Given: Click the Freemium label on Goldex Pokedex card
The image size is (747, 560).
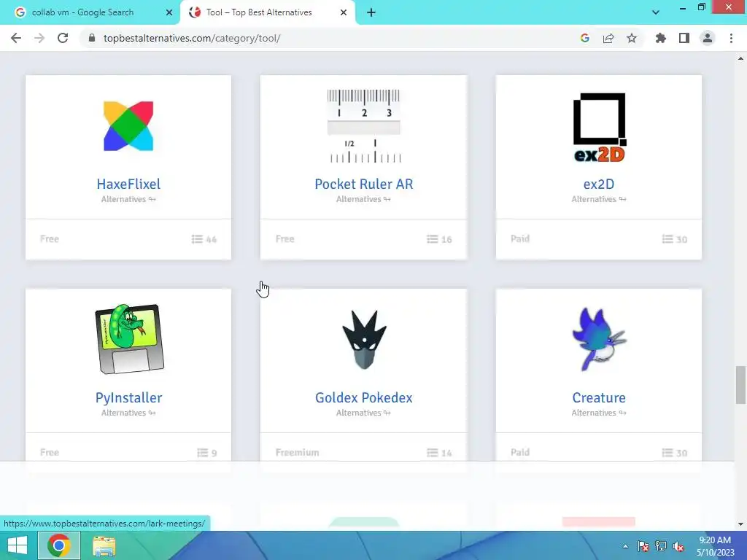Looking at the screenshot, I should [298, 452].
